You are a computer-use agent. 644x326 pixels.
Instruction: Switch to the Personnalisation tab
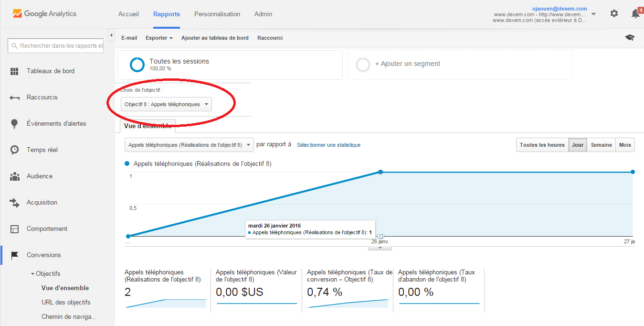pos(217,14)
